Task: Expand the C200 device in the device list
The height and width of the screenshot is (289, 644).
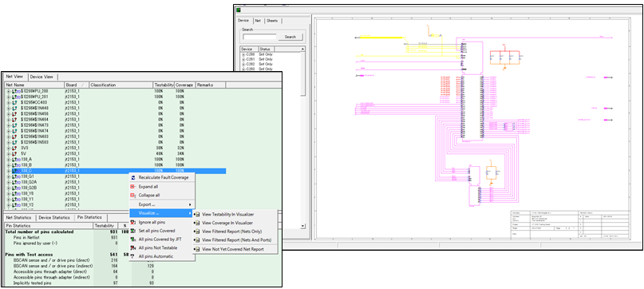Action: coord(243,54)
